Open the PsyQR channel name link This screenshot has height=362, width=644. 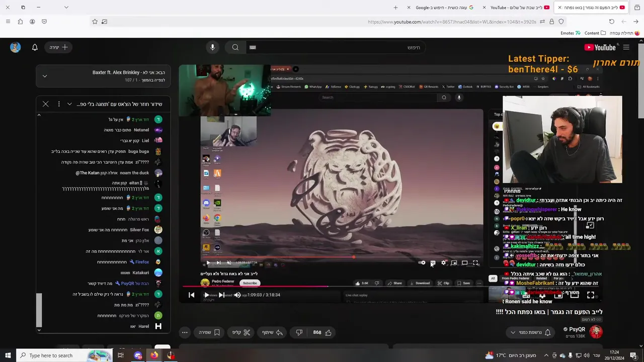click(x=577, y=329)
